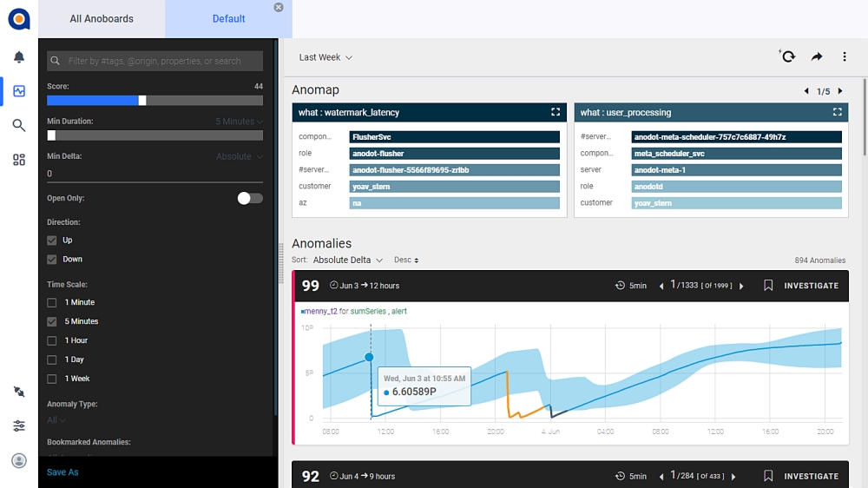
Task: Check the 1 Day time scale
Action: [51, 360]
